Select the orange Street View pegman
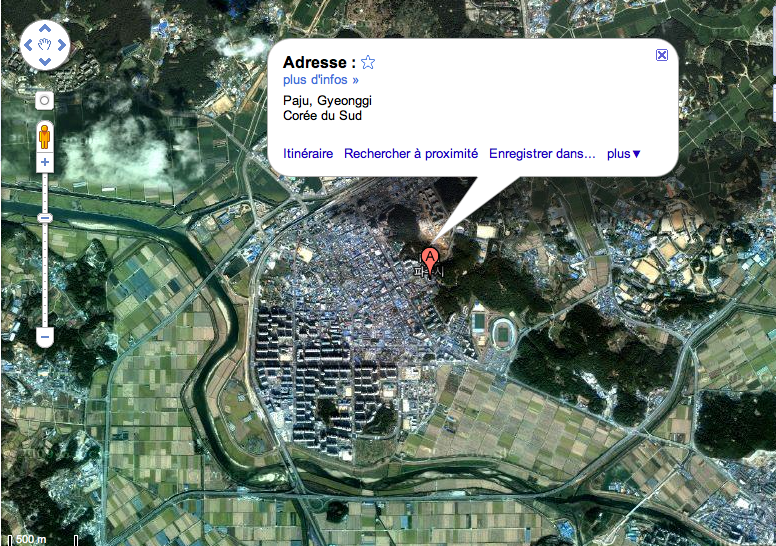 click(x=45, y=137)
